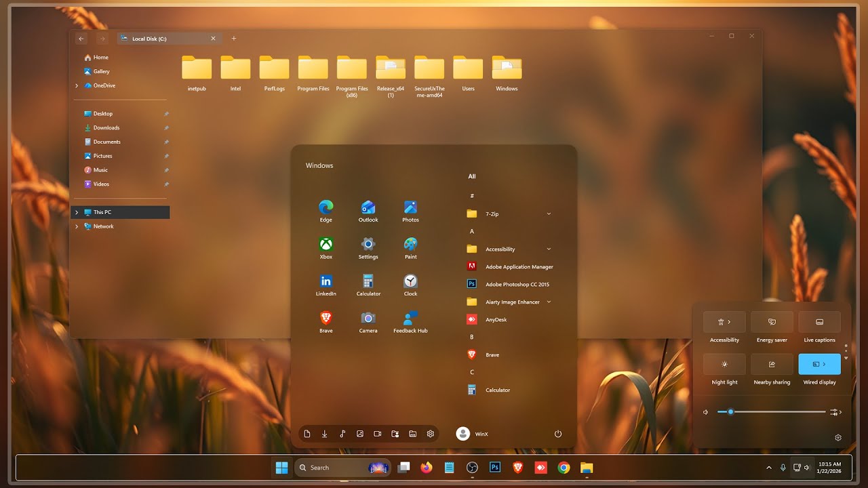Open AnyDesk from All apps list
The width and height of the screenshot is (868, 488).
tap(488, 319)
